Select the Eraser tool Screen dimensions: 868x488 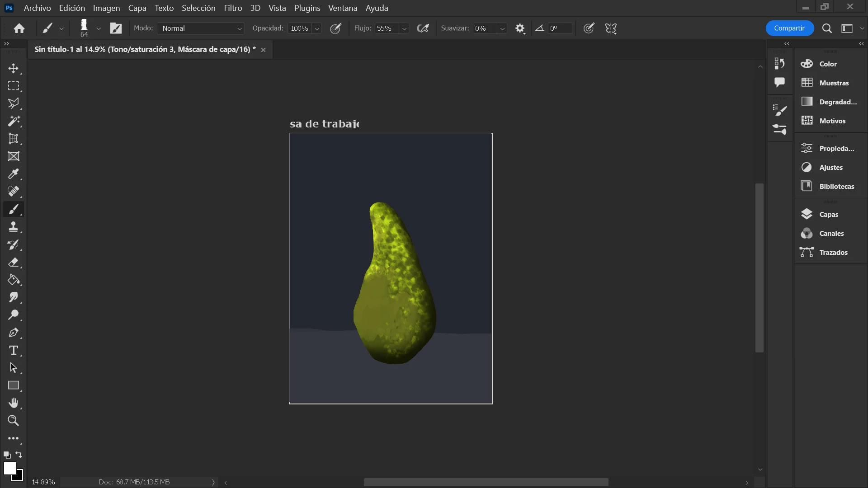pos(14,262)
